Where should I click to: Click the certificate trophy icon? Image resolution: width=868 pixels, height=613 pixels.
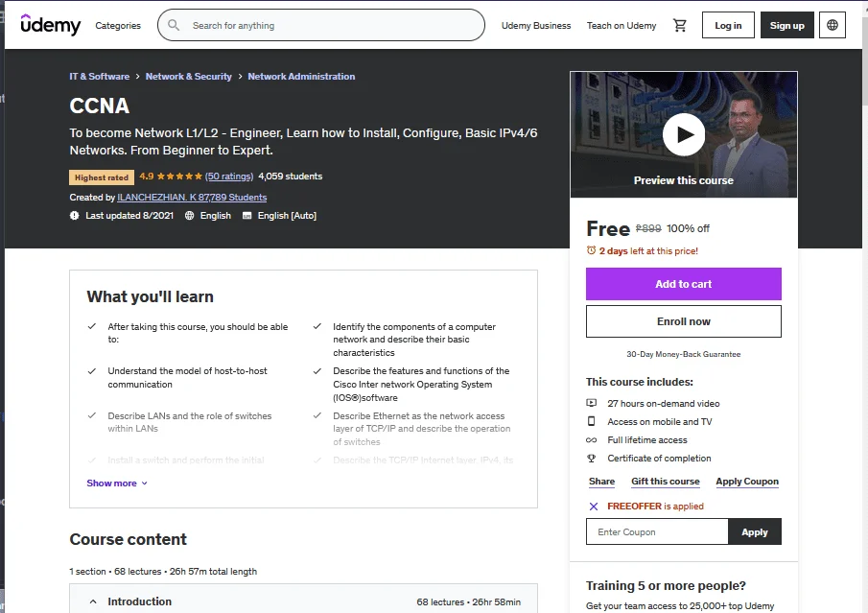tap(591, 458)
